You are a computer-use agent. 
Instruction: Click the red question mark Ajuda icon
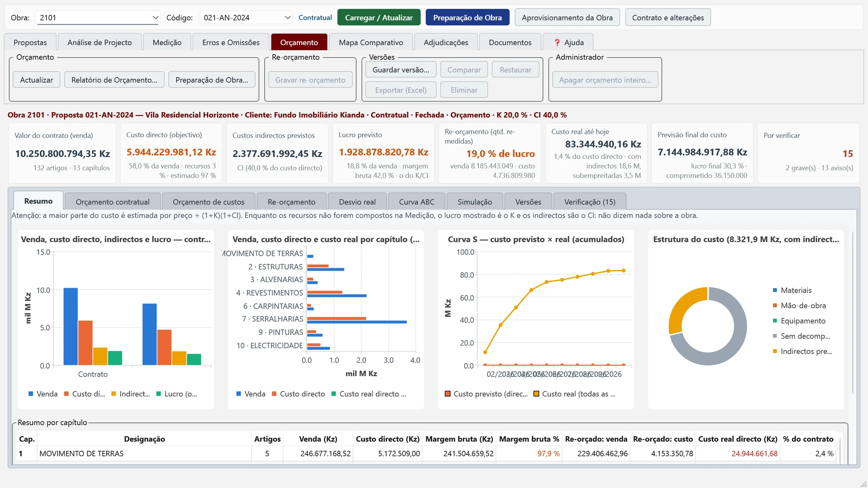(x=557, y=42)
